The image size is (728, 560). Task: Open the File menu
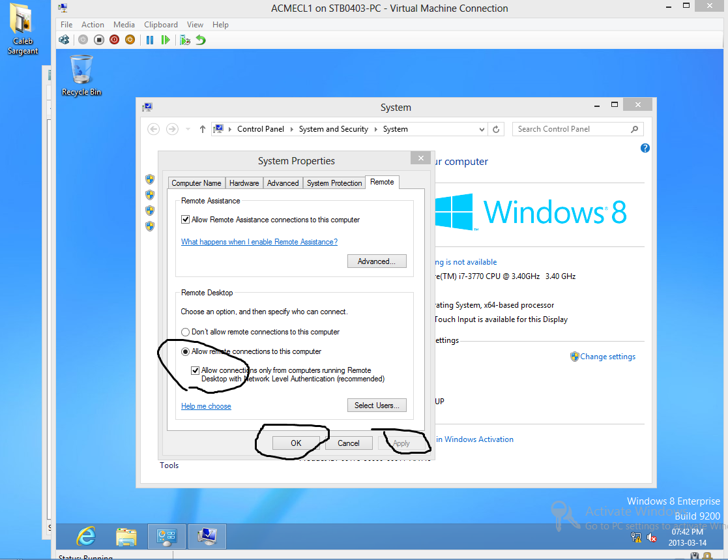tap(66, 25)
